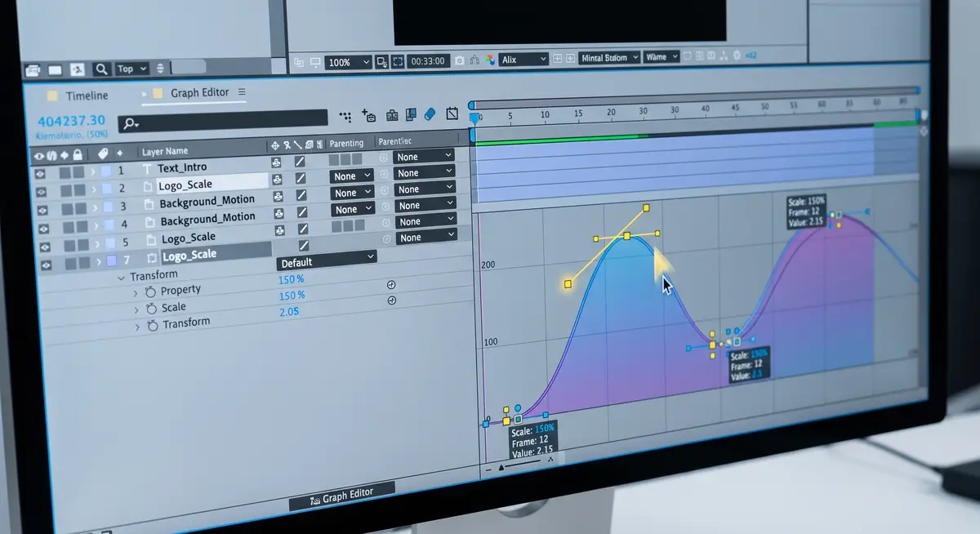The width and height of the screenshot is (980, 534).
Task: Expand layer 3 using its chevron arrow
Action: click(95, 207)
